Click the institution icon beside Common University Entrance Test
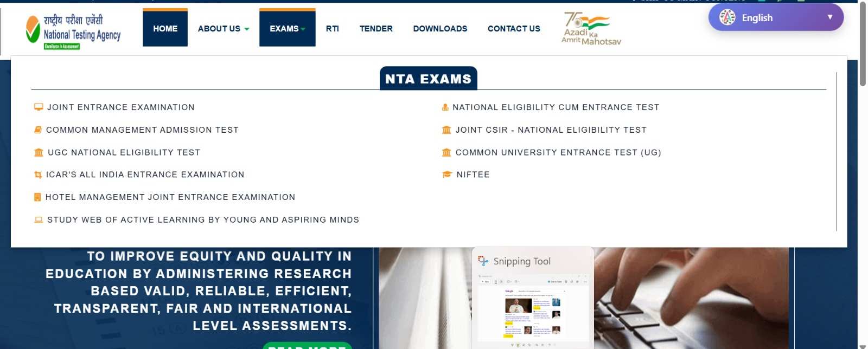 coord(446,152)
